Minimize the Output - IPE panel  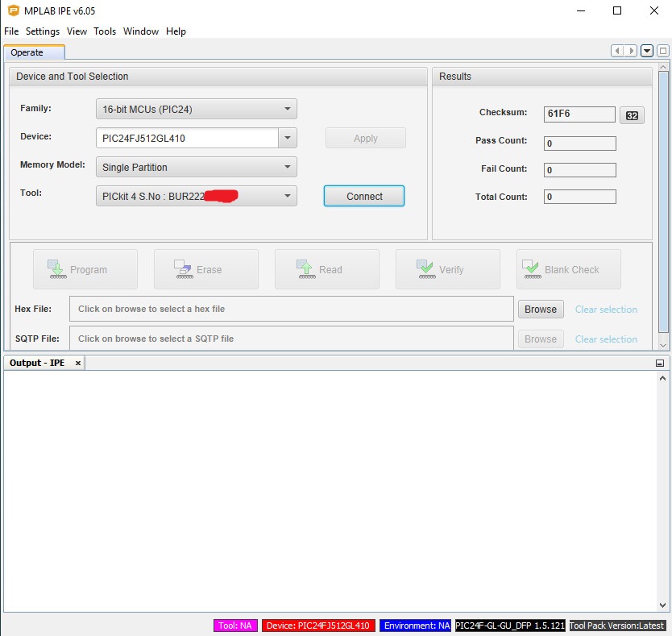click(660, 364)
